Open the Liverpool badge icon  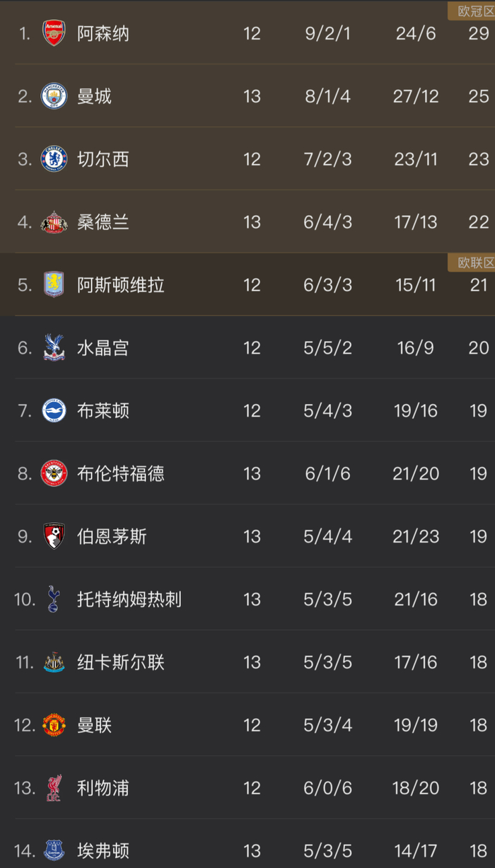[x=52, y=788]
